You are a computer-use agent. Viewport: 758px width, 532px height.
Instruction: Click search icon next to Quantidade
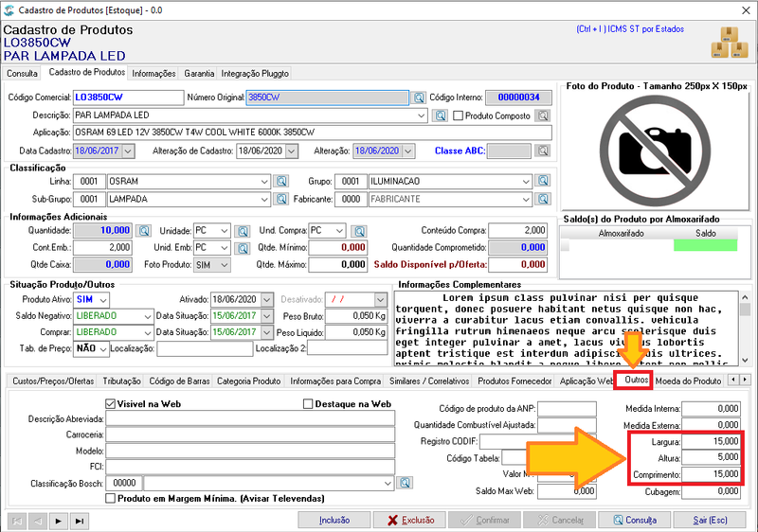(144, 231)
